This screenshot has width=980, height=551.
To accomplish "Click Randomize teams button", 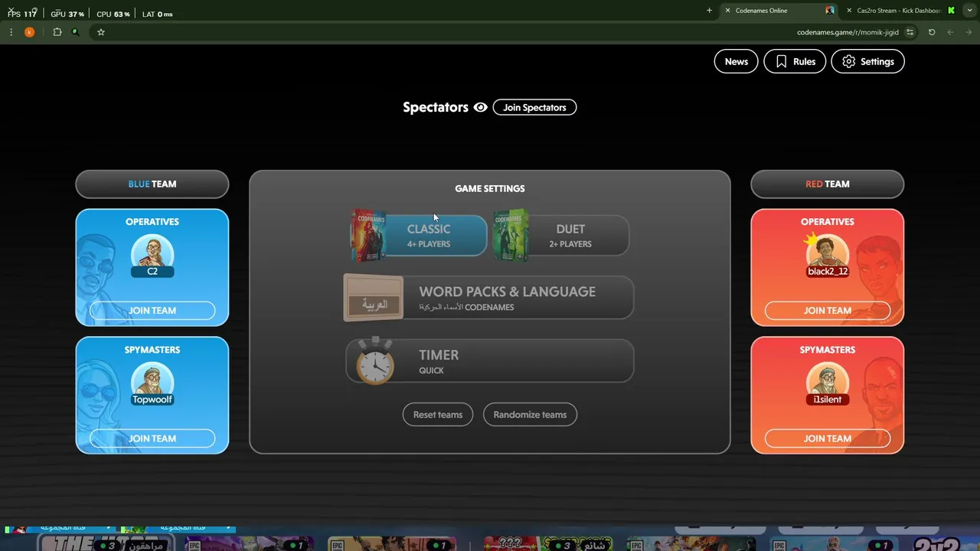I will [x=530, y=415].
